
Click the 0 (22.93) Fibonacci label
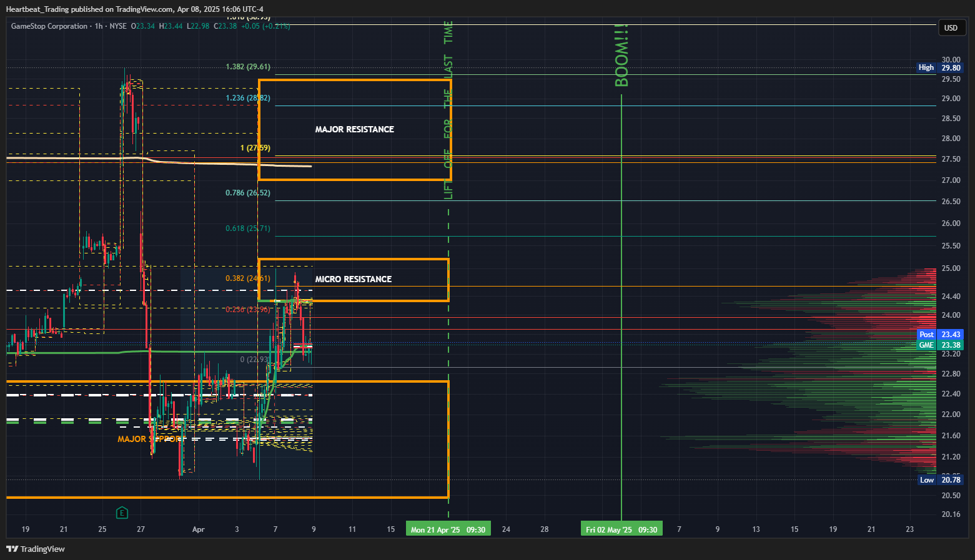(255, 360)
